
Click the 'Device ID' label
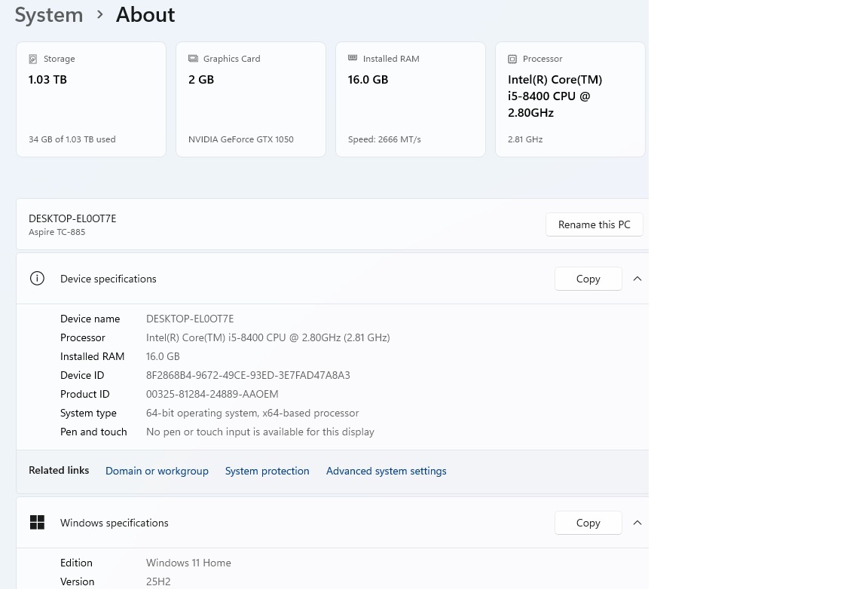[82, 375]
